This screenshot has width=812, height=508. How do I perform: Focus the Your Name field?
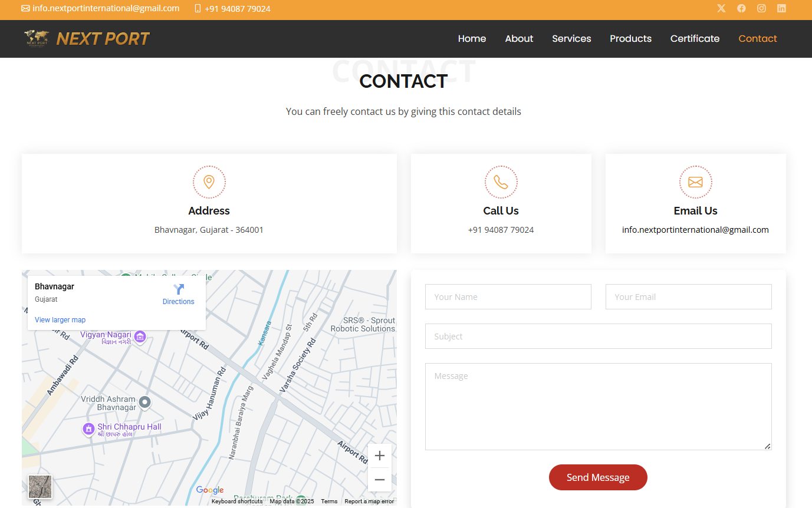point(508,297)
